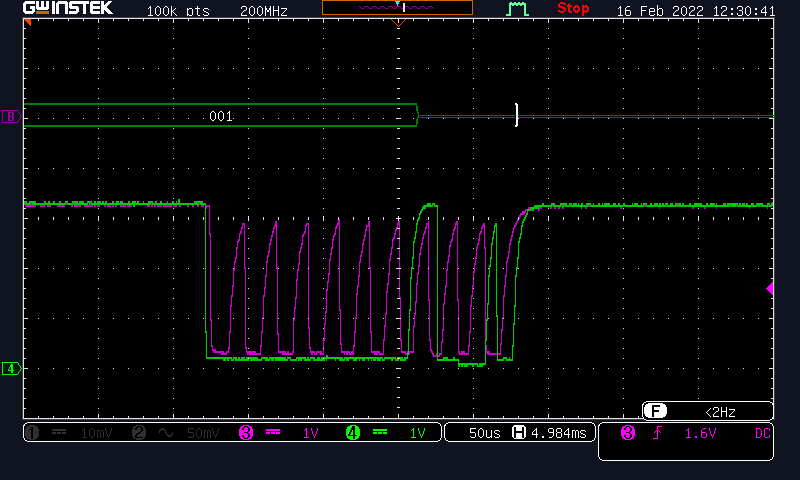The width and height of the screenshot is (800, 480).
Task: Click the DC trigger coupling label
Action: [x=763, y=434]
